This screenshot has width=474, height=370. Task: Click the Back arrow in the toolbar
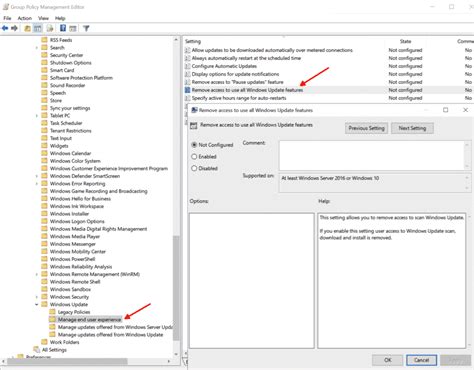[x=5, y=28]
